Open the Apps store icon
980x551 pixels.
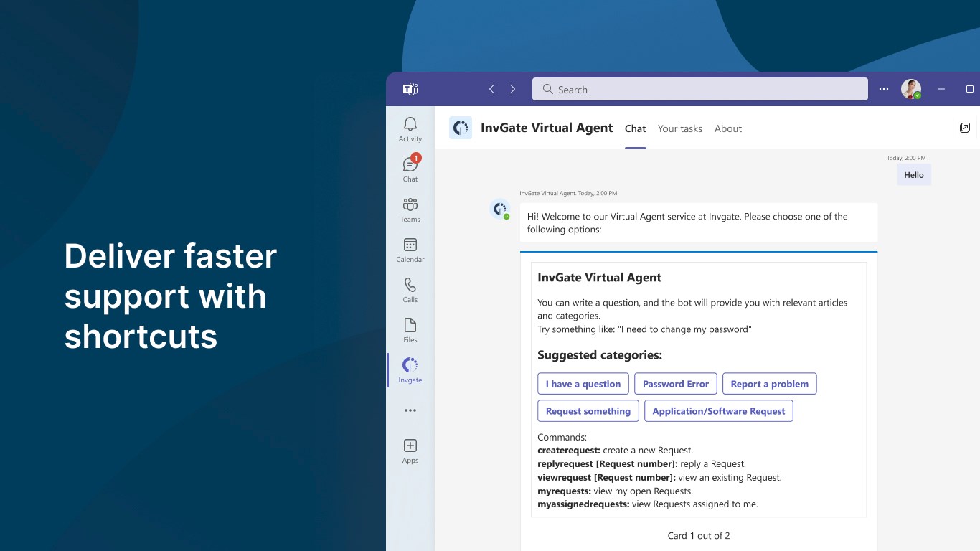(x=410, y=446)
